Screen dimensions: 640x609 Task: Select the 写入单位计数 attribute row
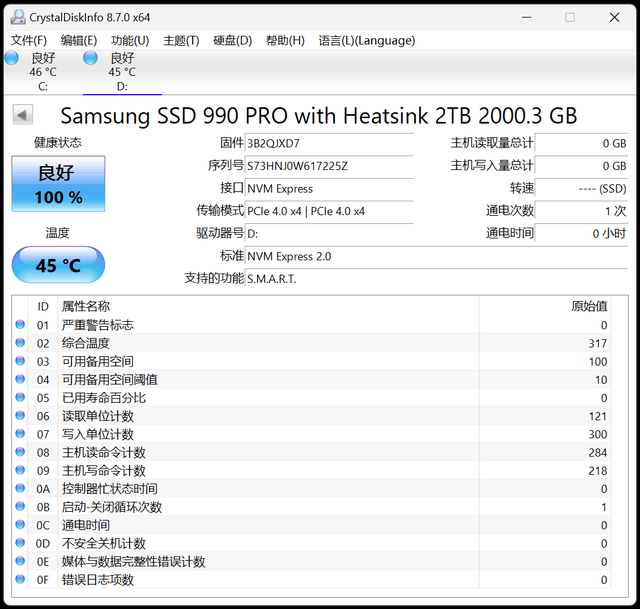pos(300,434)
